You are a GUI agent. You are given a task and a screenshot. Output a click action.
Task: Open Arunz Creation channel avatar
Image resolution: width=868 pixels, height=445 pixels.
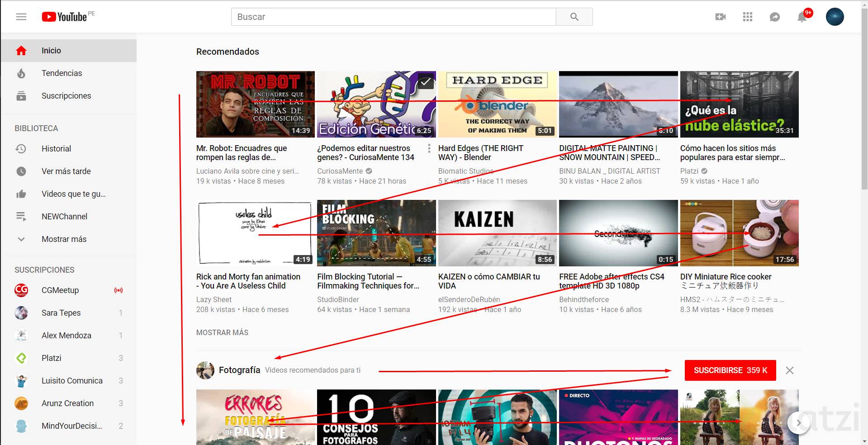coord(21,403)
